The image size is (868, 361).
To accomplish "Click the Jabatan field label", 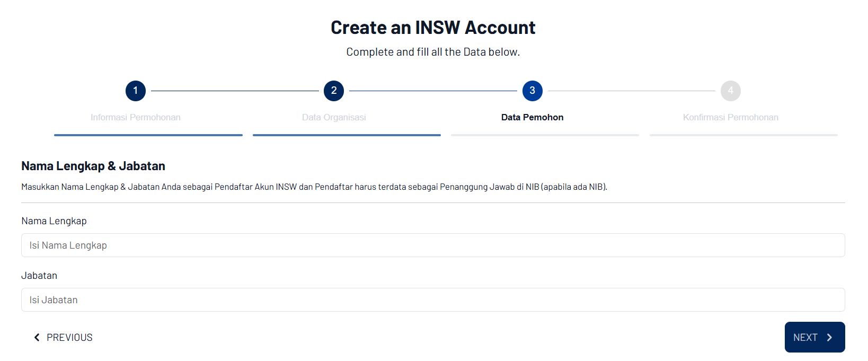I will [39, 276].
